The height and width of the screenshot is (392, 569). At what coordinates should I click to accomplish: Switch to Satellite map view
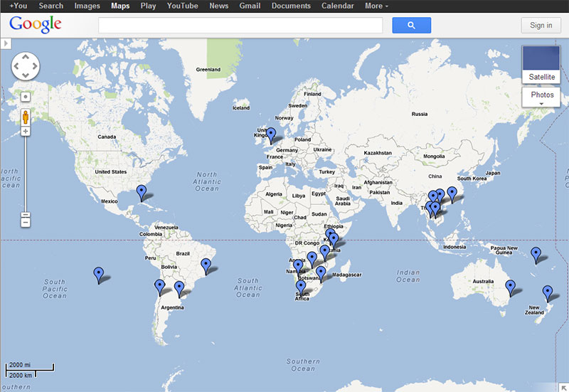(x=541, y=65)
